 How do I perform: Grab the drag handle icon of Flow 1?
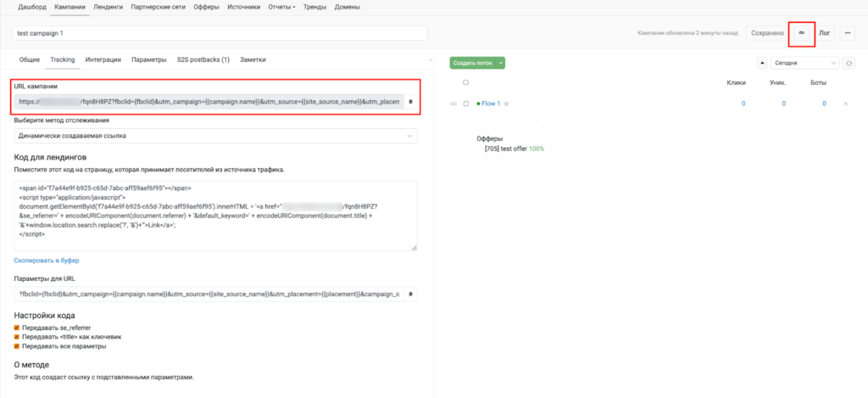click(453, 104)
